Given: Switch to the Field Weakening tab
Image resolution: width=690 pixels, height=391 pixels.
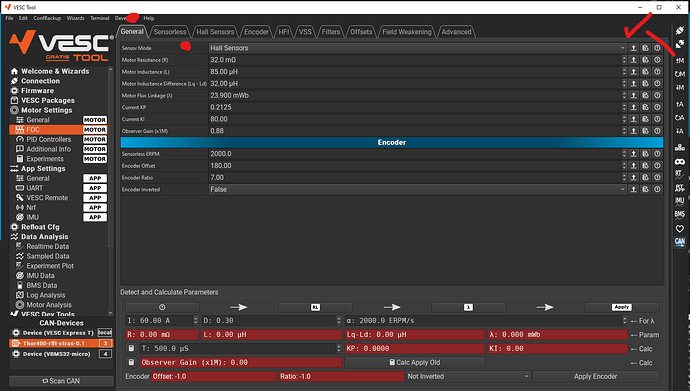Looking at the screenshot, I should [407, 32].
